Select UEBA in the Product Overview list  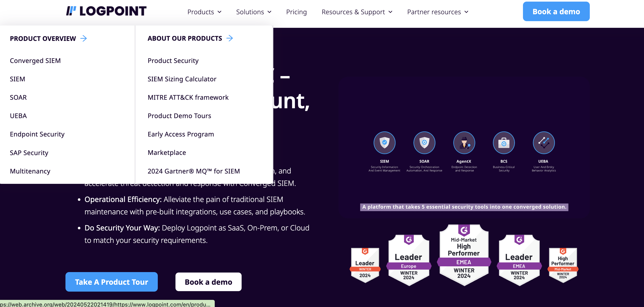click(x=18, y=116)
